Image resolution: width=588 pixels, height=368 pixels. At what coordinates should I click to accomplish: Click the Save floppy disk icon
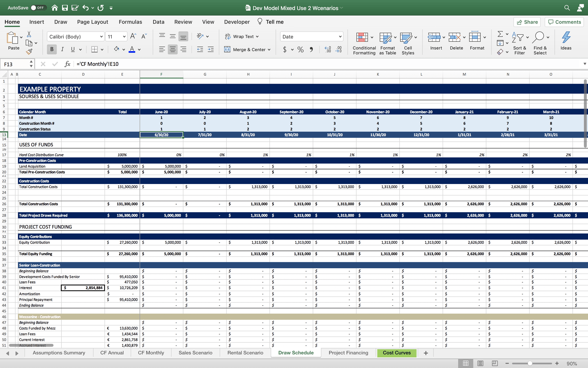tap(65, 8)
